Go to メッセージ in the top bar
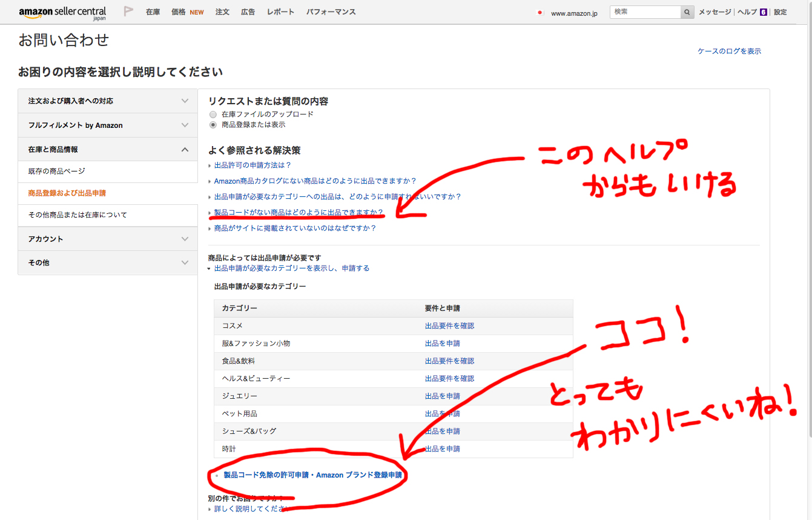Viewport: 812px width, 520px height. coord(715,12)
